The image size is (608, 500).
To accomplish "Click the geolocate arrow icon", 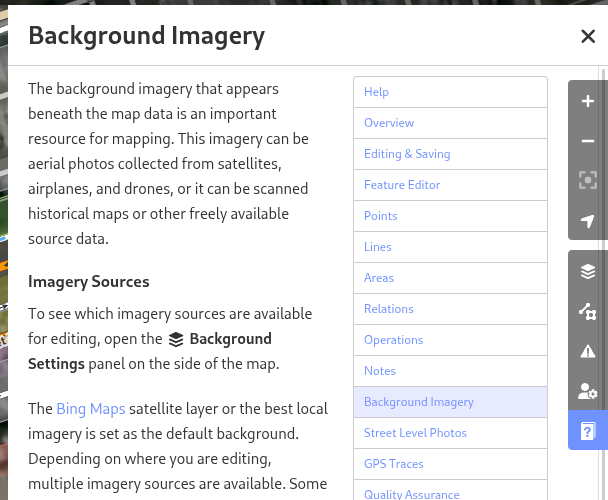I will point(588,220).
